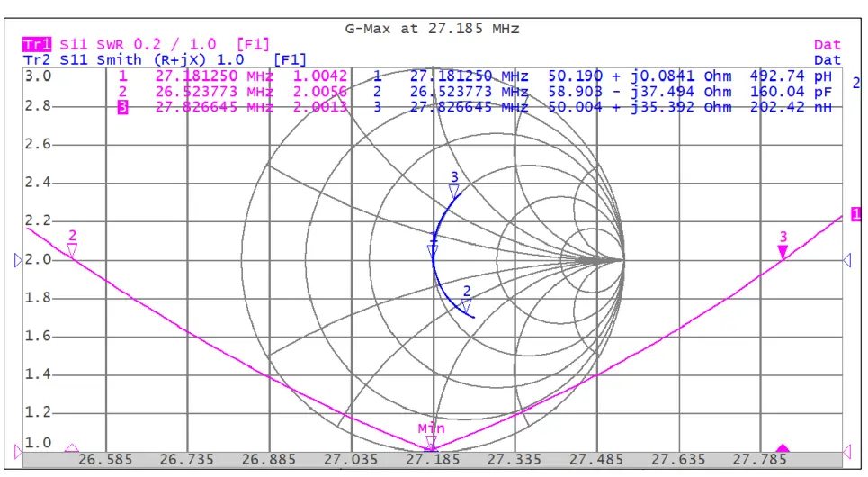The height and width of the screenshot is (477, 868).
Task: Click the magenta 'Dat' label top right
Action: click(827, 44)
